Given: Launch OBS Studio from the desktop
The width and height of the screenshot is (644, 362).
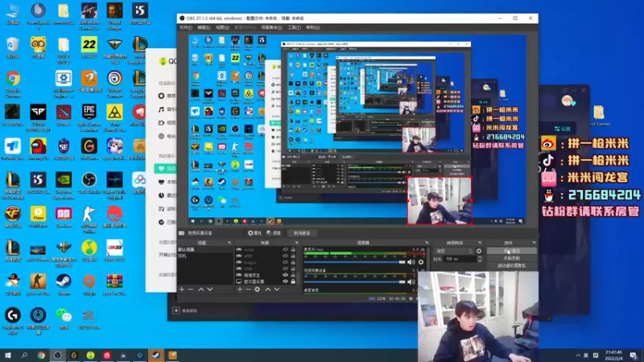Looking at the screenshot, I should 89,183.
